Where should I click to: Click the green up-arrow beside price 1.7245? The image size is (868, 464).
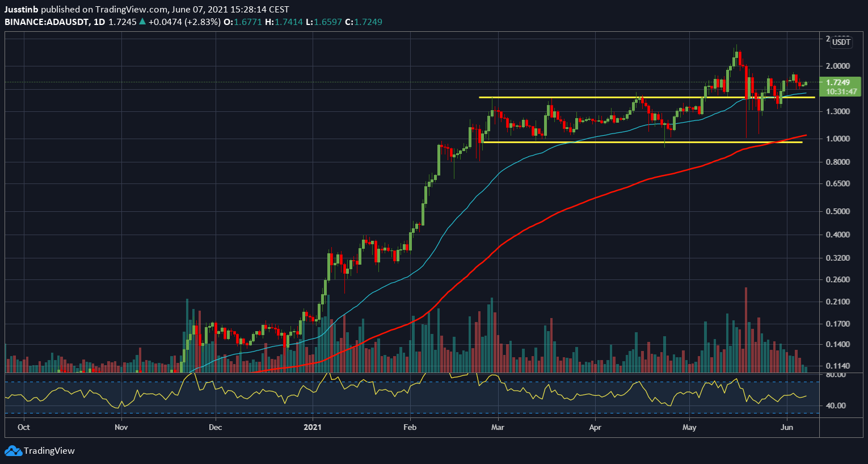tap(142, 22)
